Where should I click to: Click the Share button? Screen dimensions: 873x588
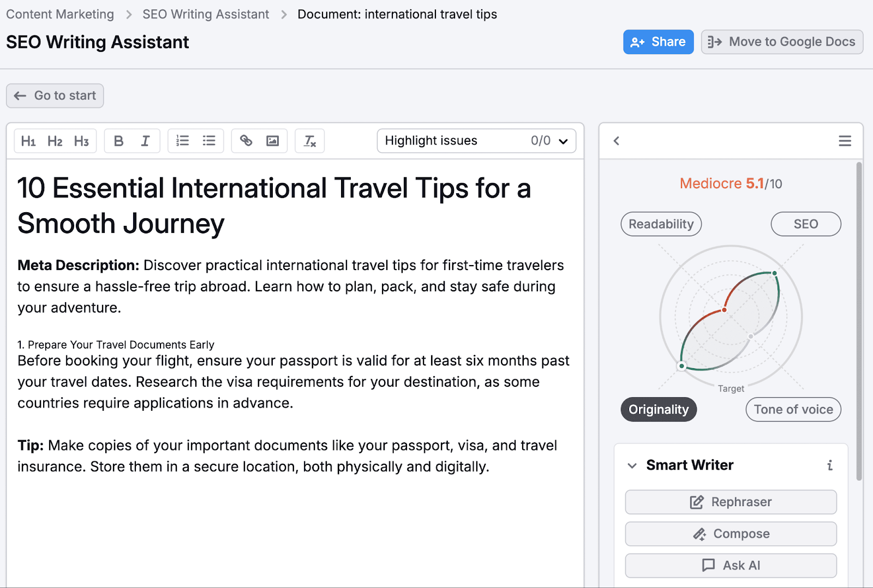[658, 42]
